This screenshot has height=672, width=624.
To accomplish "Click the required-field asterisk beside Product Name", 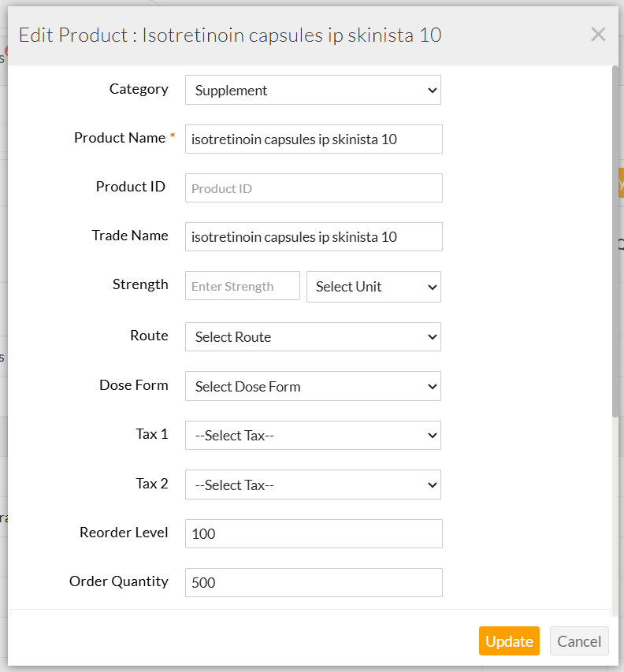I will [173, 135].
